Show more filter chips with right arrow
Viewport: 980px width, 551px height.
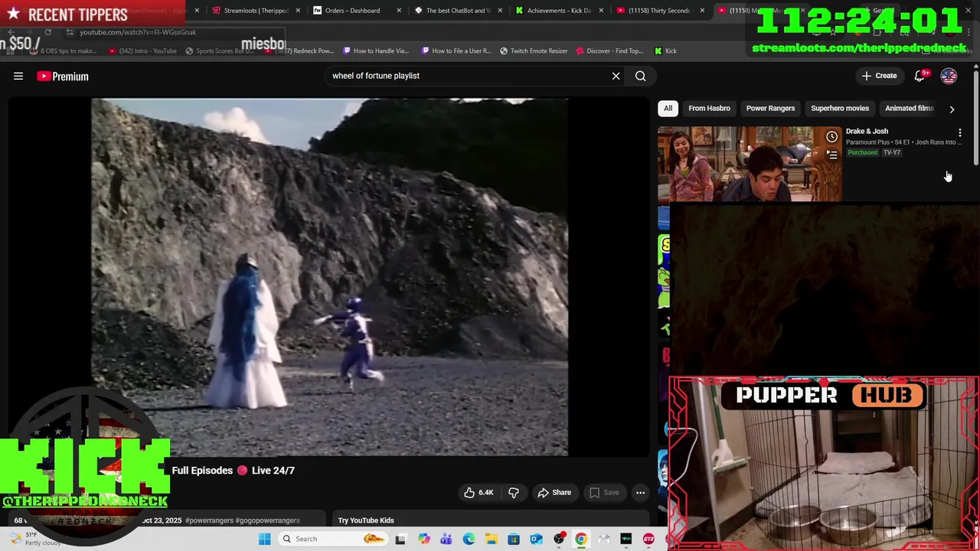(x=952, y=109)
